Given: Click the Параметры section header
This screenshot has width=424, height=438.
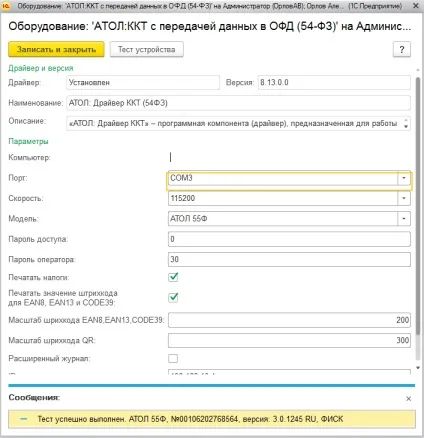Looking at the screenshot, I should 28,141.
